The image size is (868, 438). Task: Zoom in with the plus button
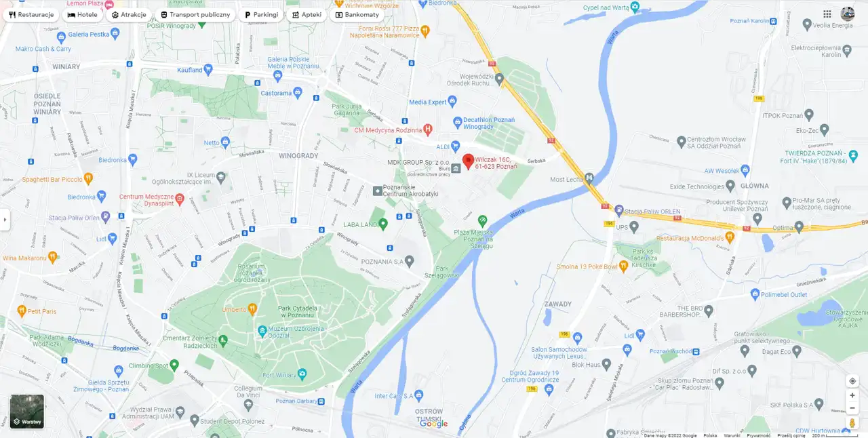tap(852, 395)
